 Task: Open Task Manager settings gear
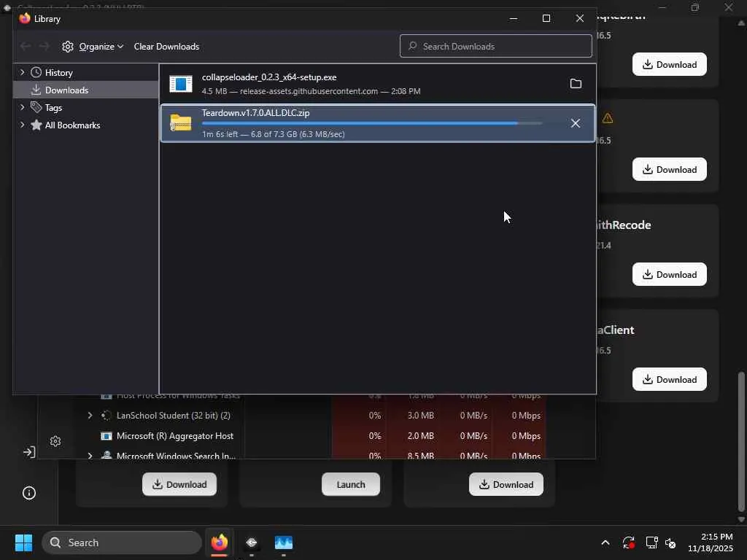coord(55,441)
